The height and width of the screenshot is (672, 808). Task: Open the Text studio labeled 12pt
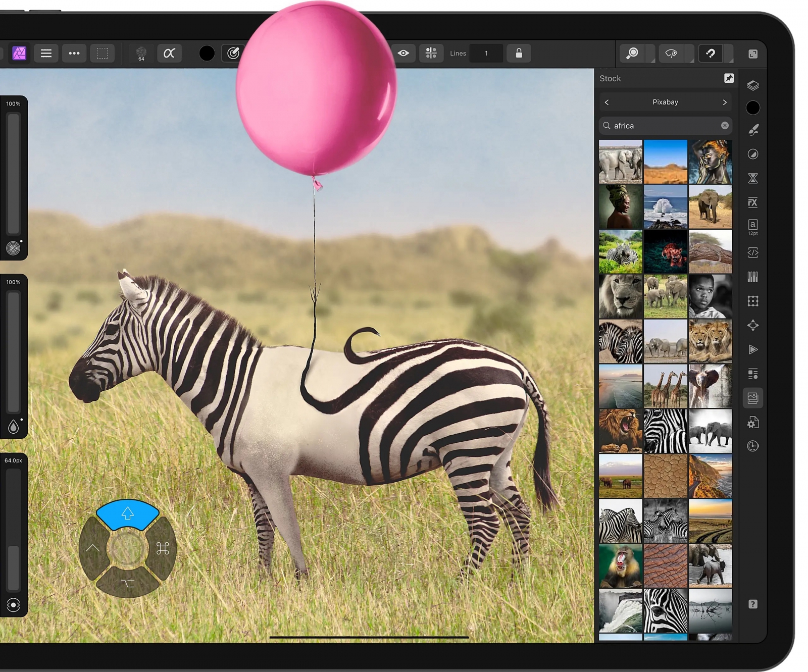point(753,227)
